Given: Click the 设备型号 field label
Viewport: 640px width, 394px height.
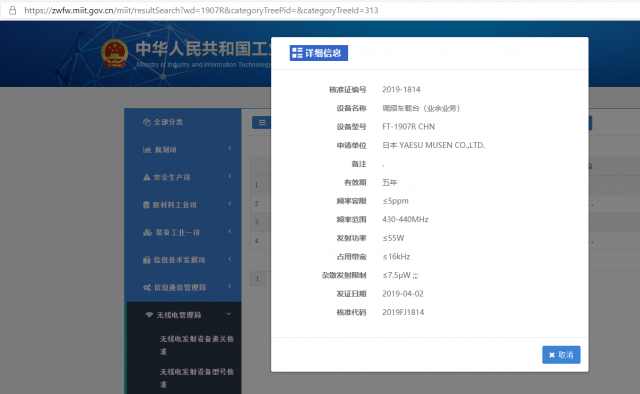Looking at the screenshot, I should click(351, 127).
